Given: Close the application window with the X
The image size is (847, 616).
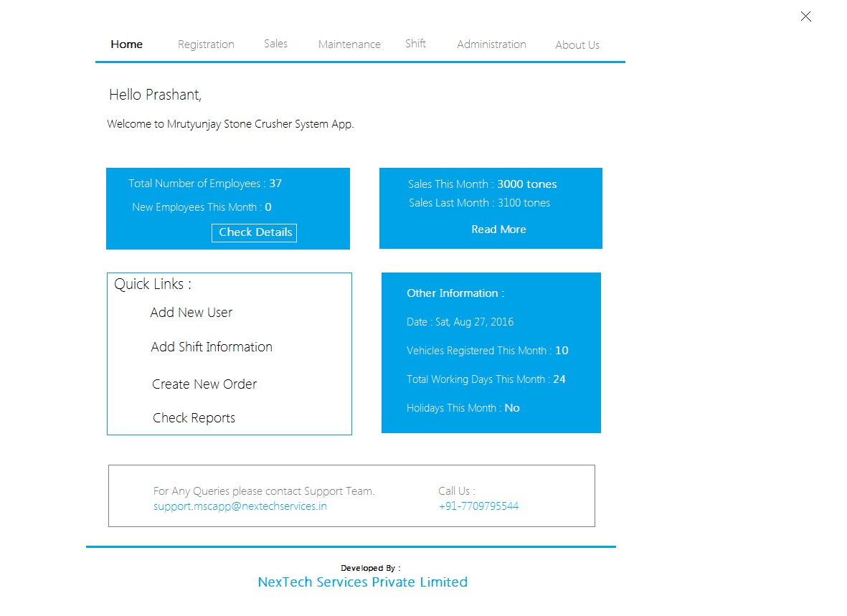Looking at the screenshot, I should (x=805, y=16).
